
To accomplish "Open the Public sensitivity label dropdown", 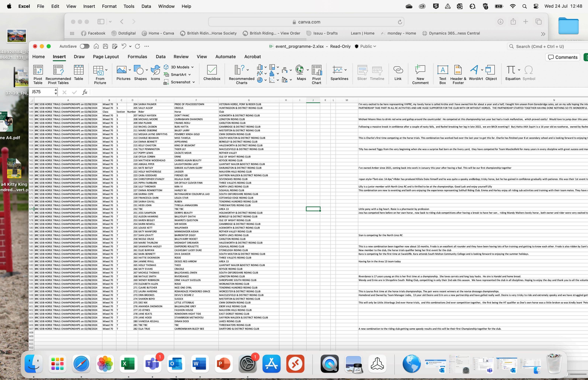I will (366, 46).
